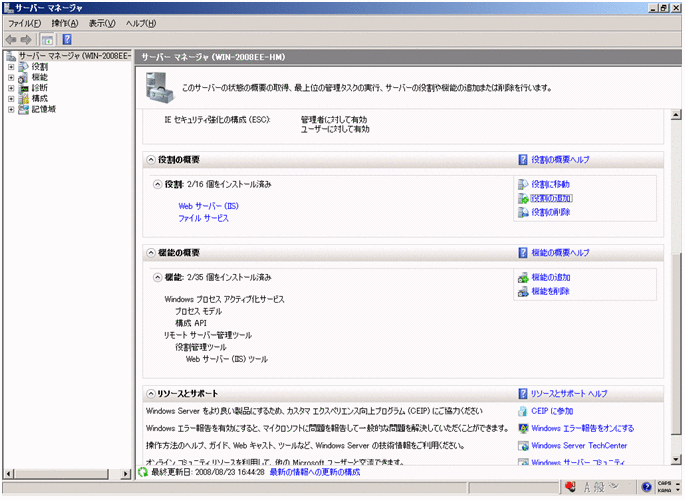The height and width of the screenshot is (500, 685).
Task: Open the ファイル(F) menu
Action: coord(24,24)
